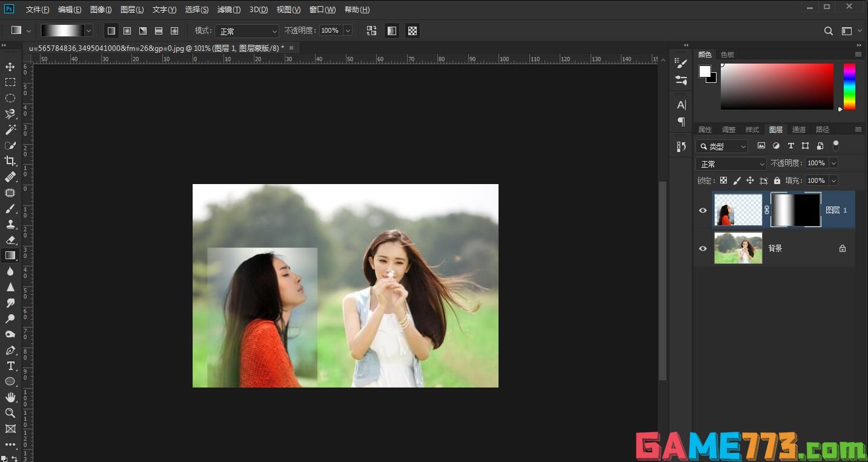Choose angle gradient style
868x462 pixels.
(143, 31)
